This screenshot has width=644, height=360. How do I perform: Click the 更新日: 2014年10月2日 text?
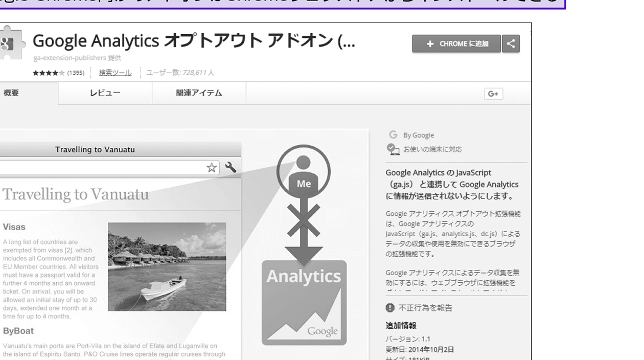420,350
